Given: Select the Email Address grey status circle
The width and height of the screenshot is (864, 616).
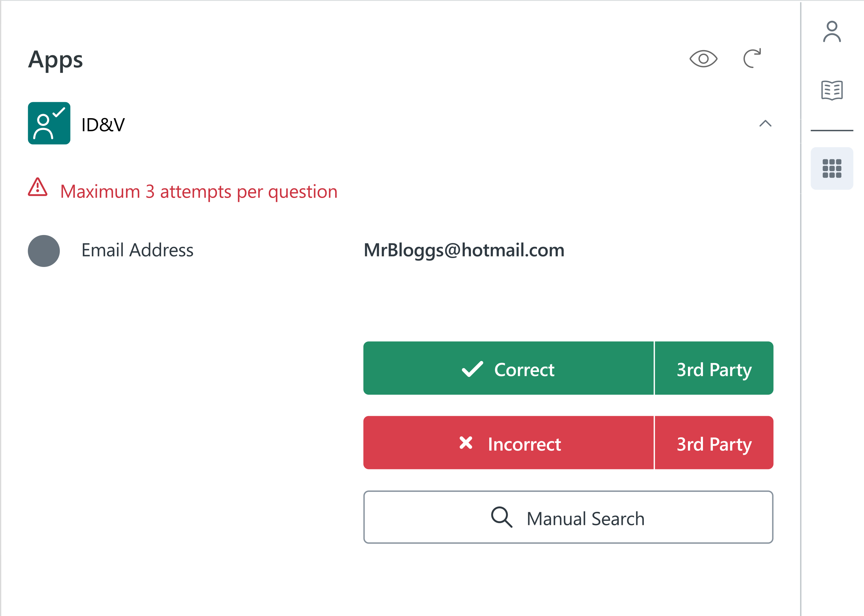Looking at the screenshot, I should [x=44, y=251].
